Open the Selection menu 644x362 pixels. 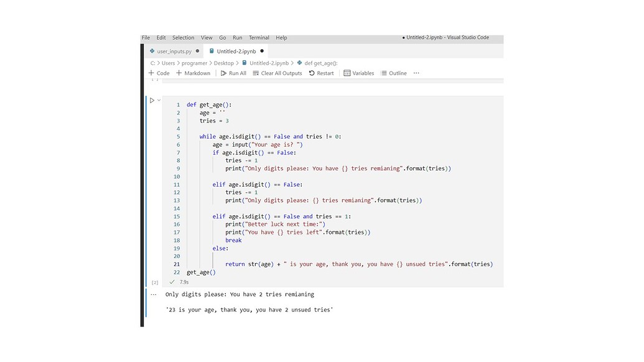183,38
